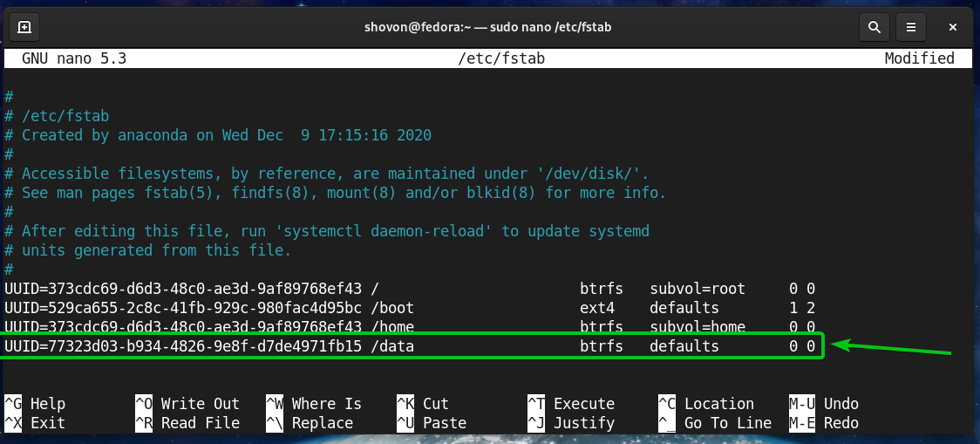Click the '^J Justify' shortcut label
This screenshot has width=980, height=444.
click(570, 423)
